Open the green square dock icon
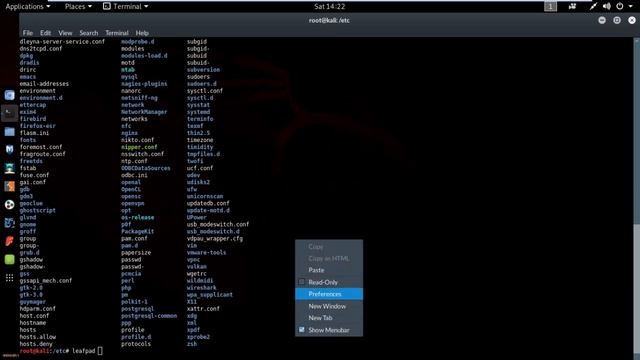640x360 pixels. [x=9, y=259]
